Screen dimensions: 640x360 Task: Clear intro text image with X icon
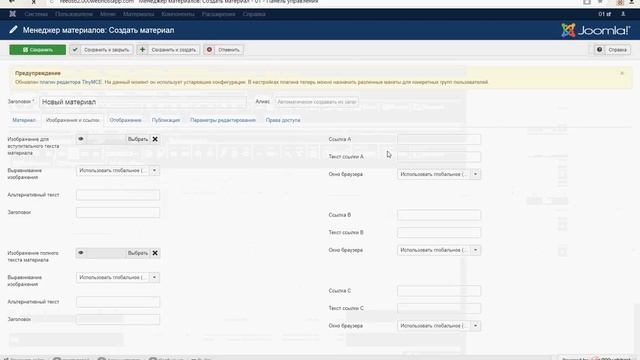click(155, 139)
